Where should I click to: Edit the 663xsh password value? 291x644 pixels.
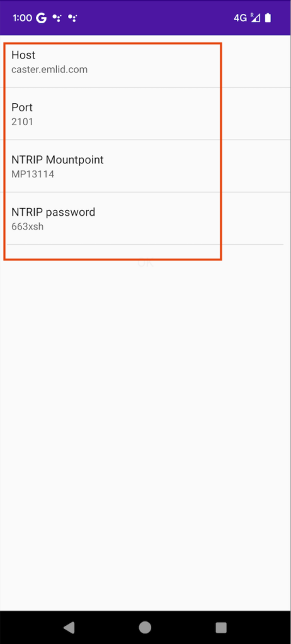28,226
